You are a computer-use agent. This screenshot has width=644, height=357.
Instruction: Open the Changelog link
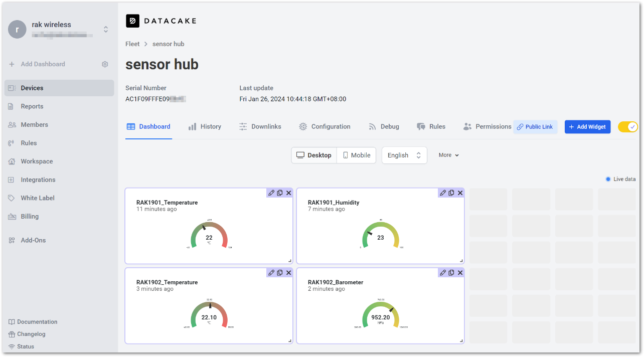click(x=27, y=334)
